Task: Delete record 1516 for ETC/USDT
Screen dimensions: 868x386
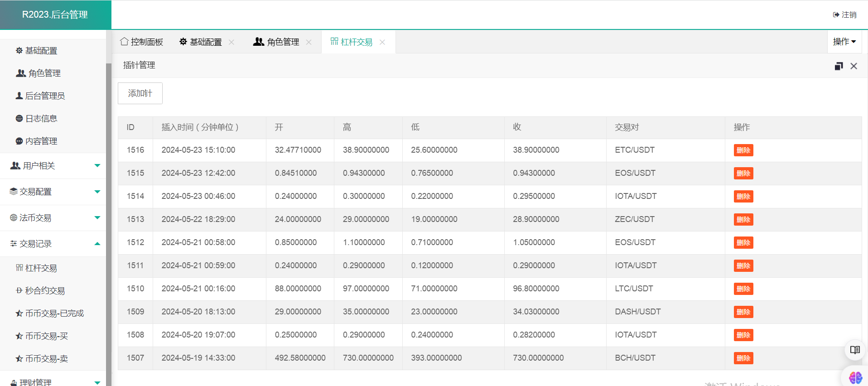Action: click(x=743, y=150)
